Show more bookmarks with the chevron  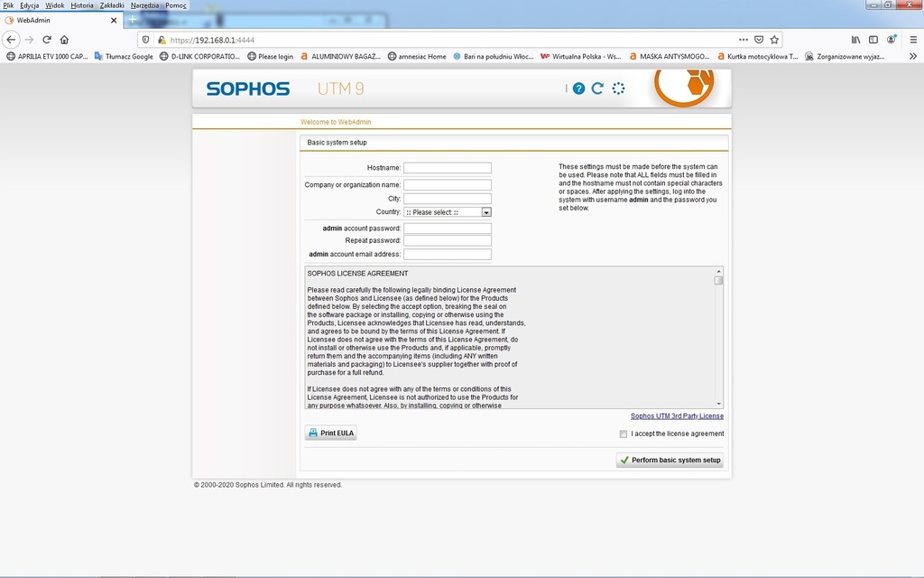tap(913, 56)
